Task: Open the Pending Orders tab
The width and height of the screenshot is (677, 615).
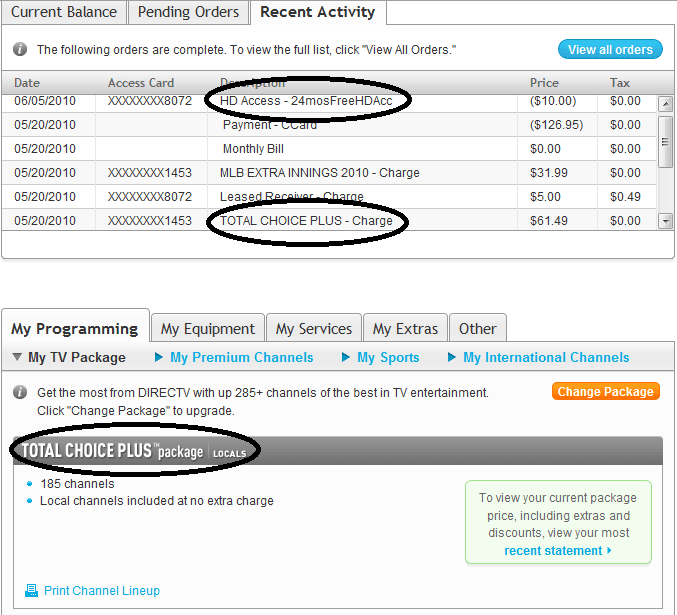Action: [x=188, y=12]
